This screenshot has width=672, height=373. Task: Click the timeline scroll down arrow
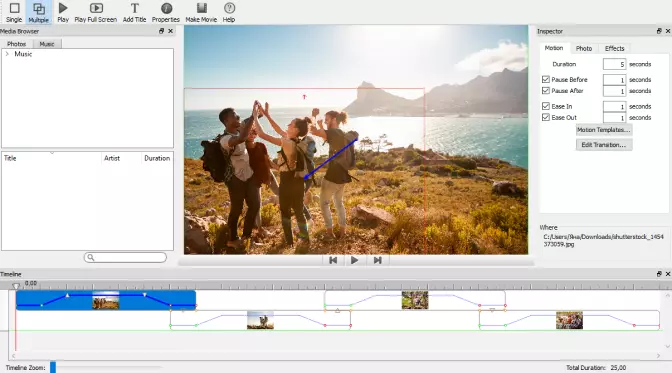point(668,346)
